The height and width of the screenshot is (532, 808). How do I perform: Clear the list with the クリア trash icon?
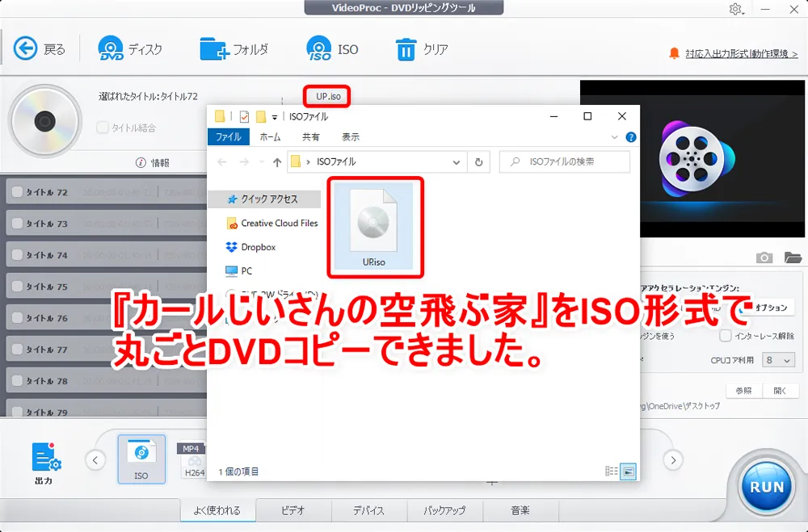[406, 49]
